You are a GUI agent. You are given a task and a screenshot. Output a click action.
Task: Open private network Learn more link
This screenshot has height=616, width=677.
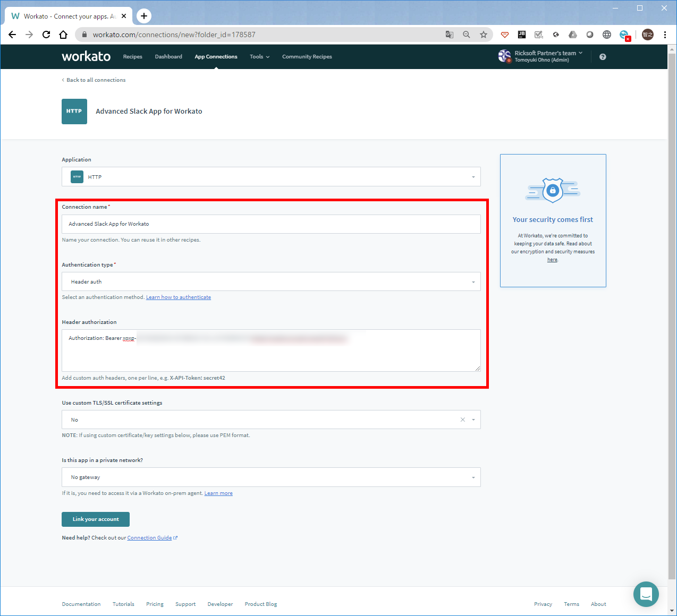point(218,493)
